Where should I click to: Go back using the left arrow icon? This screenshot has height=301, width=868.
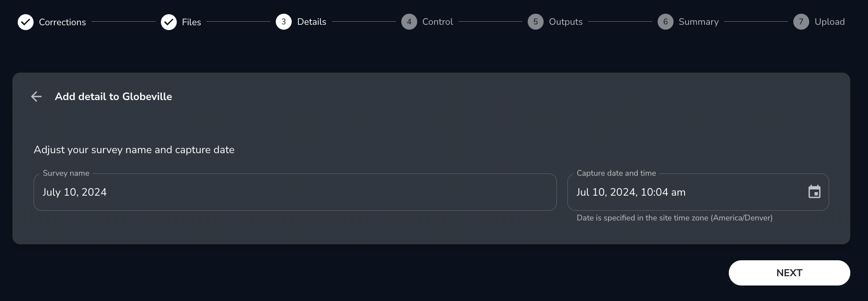coord(36,96)
